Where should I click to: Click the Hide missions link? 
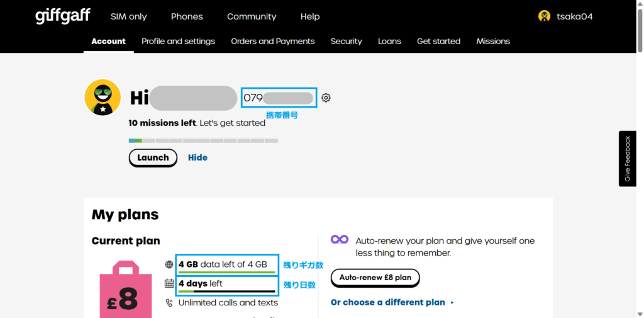pyautogui.click(x=197, y=157)
